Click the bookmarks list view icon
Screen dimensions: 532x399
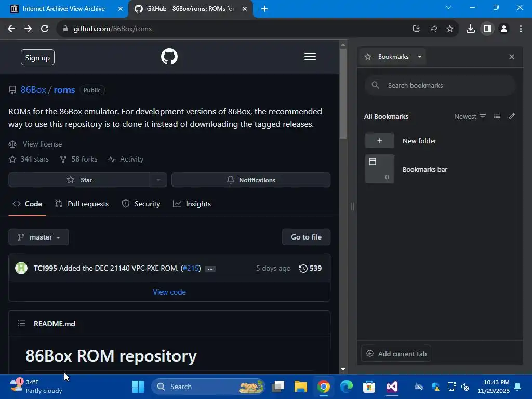click(497, 116)
